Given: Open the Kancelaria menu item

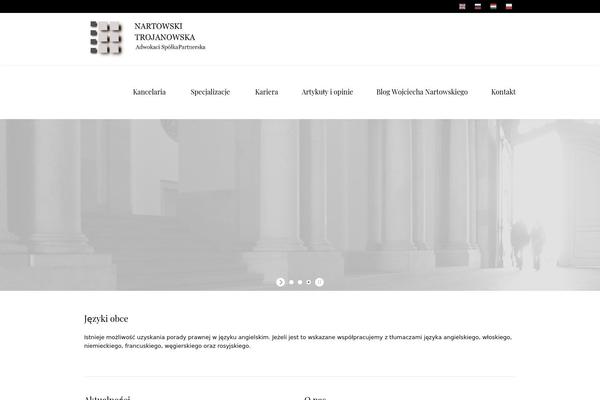Looking at the screenshot, I should pyautogui.click(x=149, y=92).
